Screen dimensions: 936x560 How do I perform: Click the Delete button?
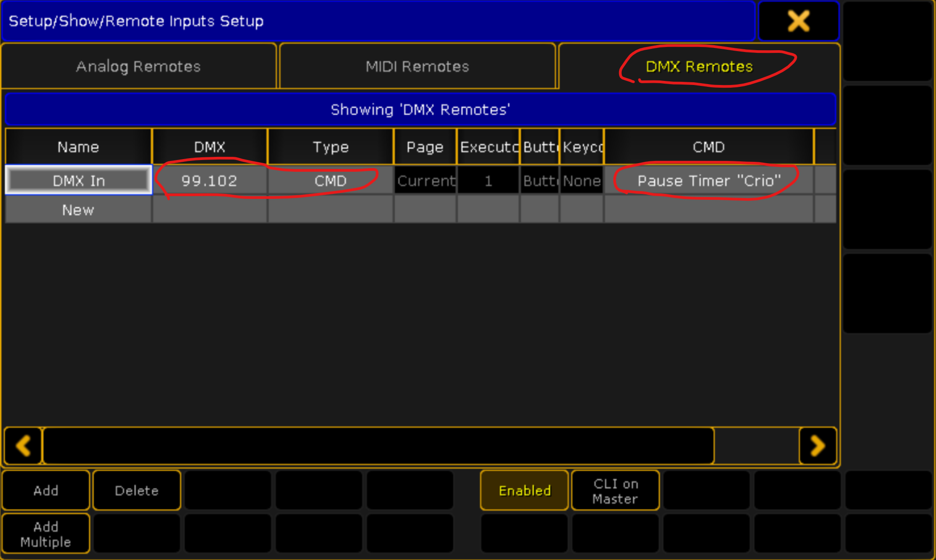(137, 490)
